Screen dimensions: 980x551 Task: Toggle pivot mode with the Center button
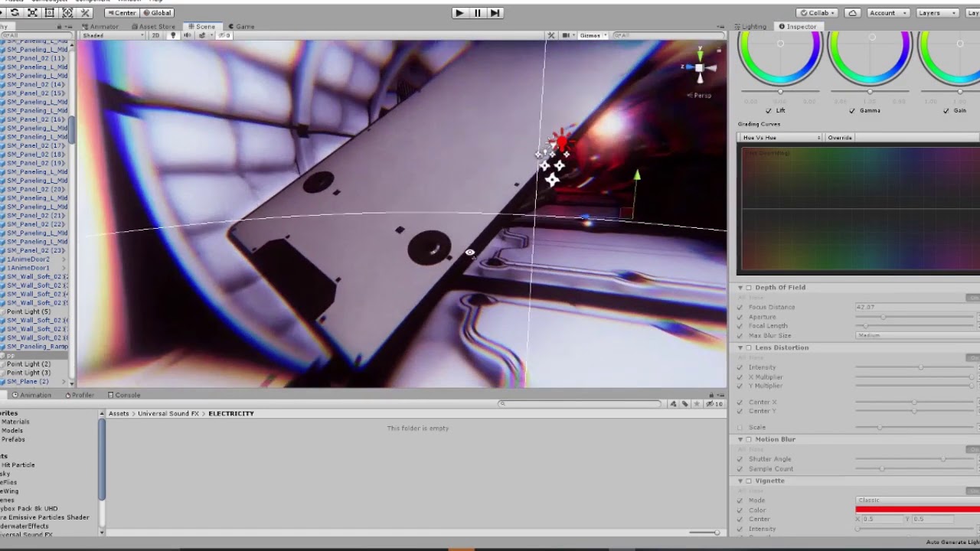122,12
